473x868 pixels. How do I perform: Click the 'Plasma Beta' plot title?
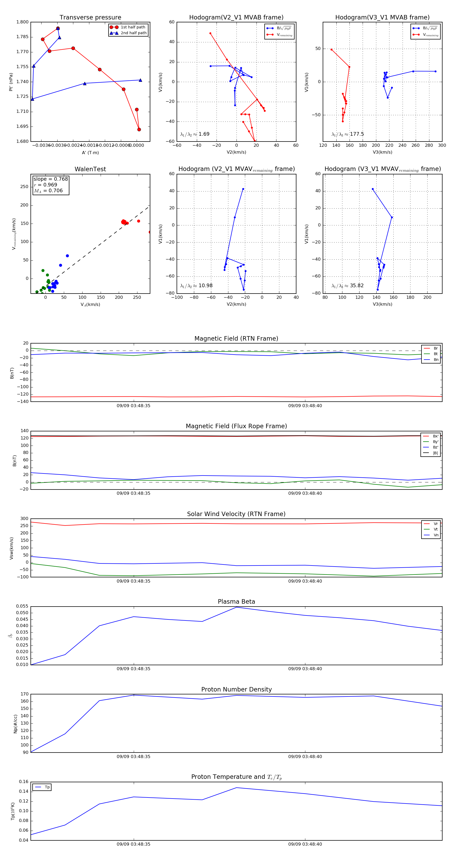(236, 602)
